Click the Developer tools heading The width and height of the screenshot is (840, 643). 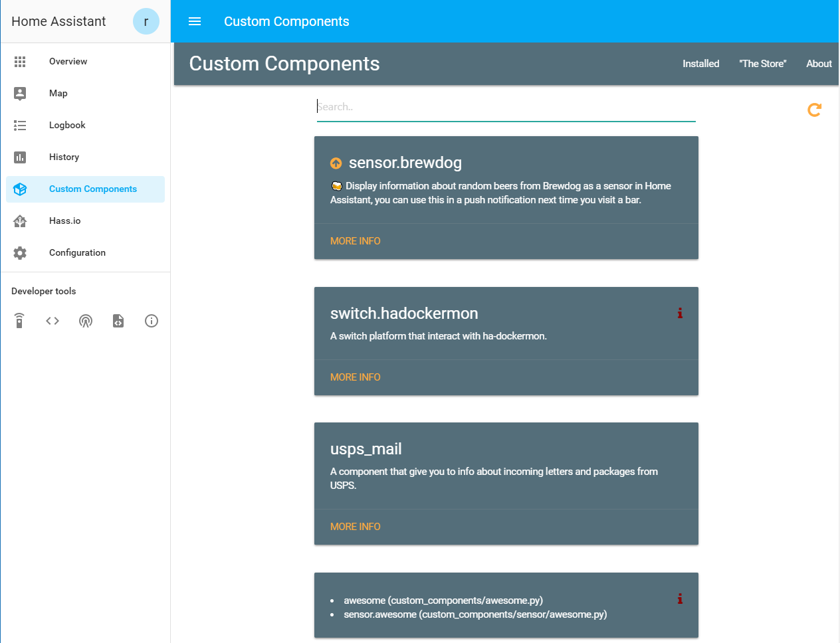pos(44,291)
